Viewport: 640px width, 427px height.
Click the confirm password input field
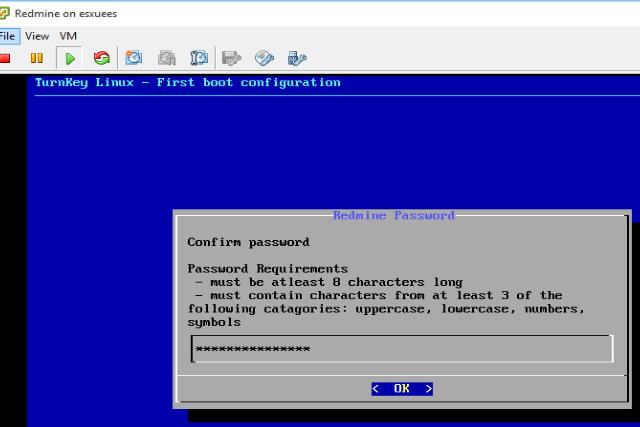coord(402,349)
